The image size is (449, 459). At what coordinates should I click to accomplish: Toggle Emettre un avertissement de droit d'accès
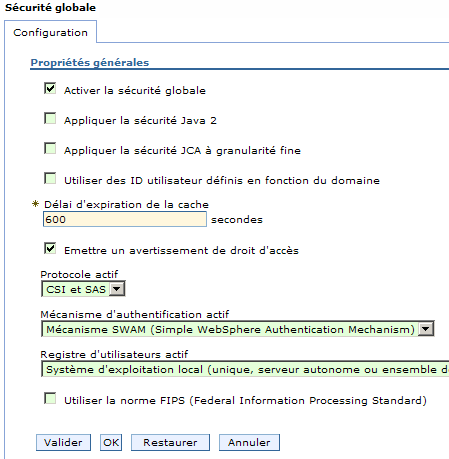(x=50, y=249)
